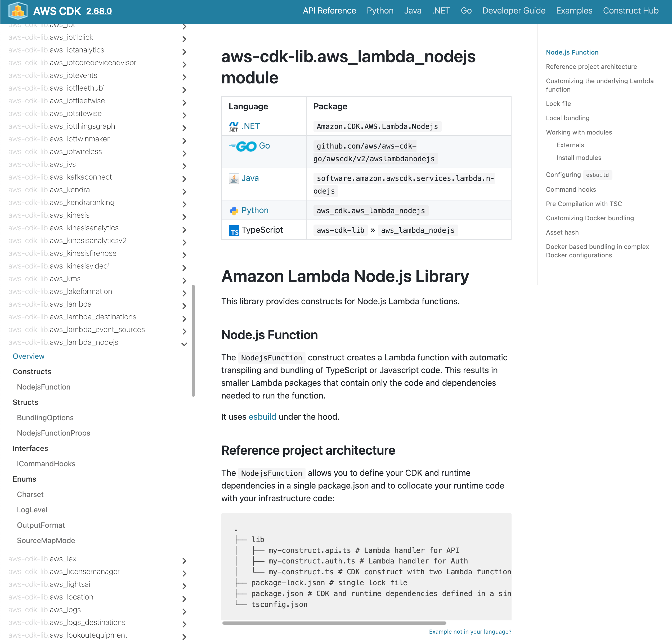Jump to Pre Compilation with TSC section
The width and height of the screenshot is (672, 640).
584,204
